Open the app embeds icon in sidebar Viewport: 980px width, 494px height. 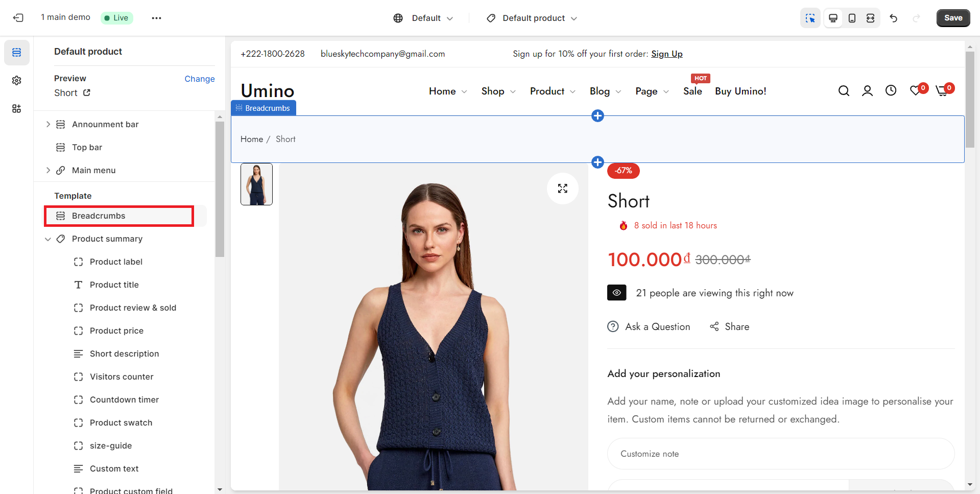17,108
